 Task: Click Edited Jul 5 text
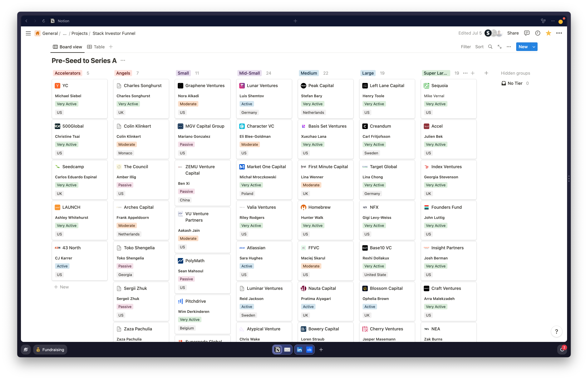(x=470, y=33)
